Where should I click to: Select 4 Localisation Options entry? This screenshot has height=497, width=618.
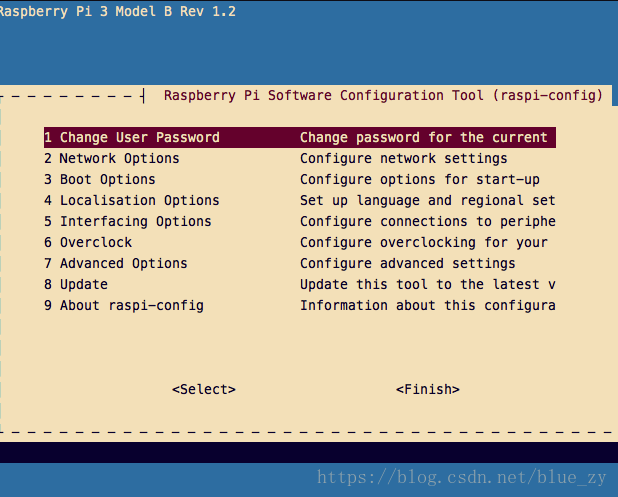(x=132, y=200)
